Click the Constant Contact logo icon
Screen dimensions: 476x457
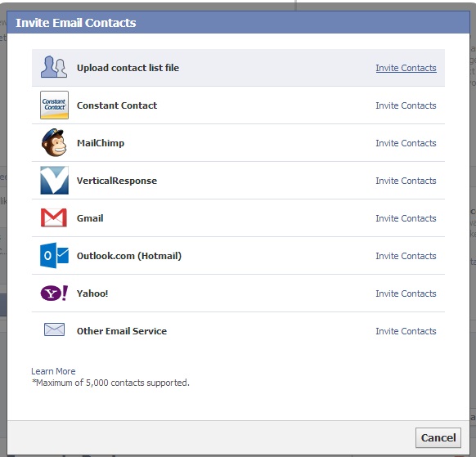coord(54,105)
